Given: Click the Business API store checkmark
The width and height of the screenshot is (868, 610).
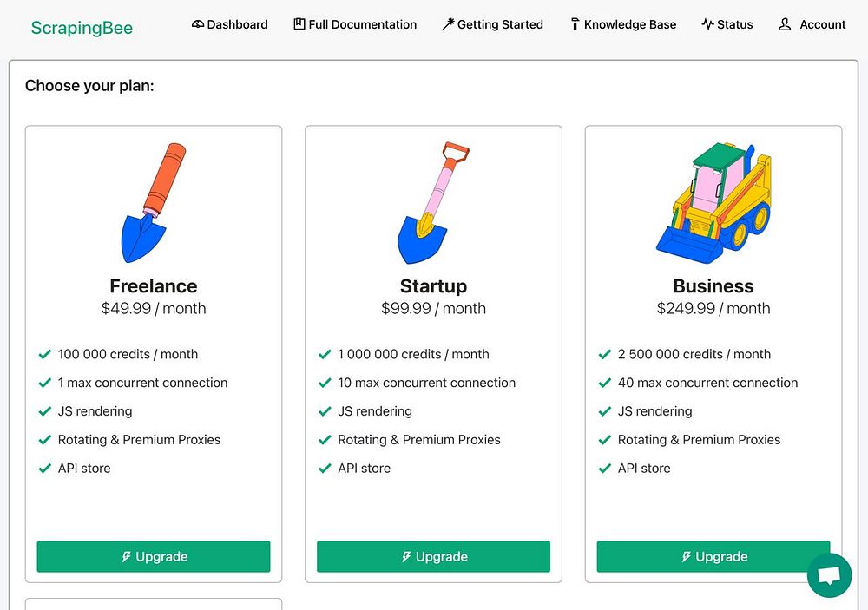Looking at the screenshot, I should tap(605, 469).
